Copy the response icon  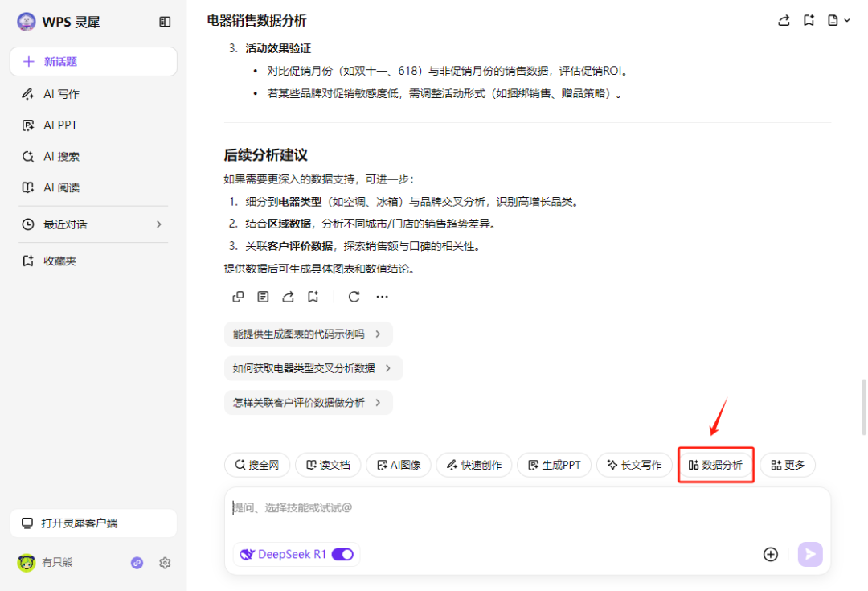(238, 297)
